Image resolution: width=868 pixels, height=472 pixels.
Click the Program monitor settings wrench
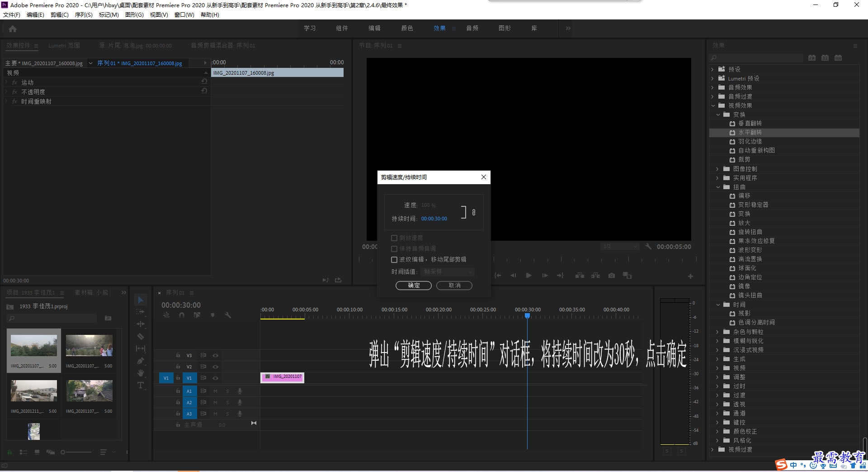tap(648, 246)
